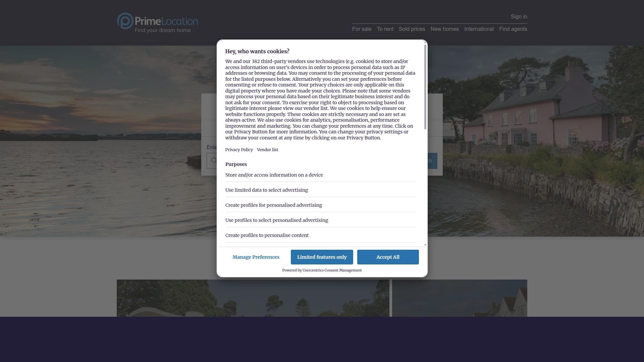Open the right white house thumbnail
644x362 pixels.
[x=460, y=298]
